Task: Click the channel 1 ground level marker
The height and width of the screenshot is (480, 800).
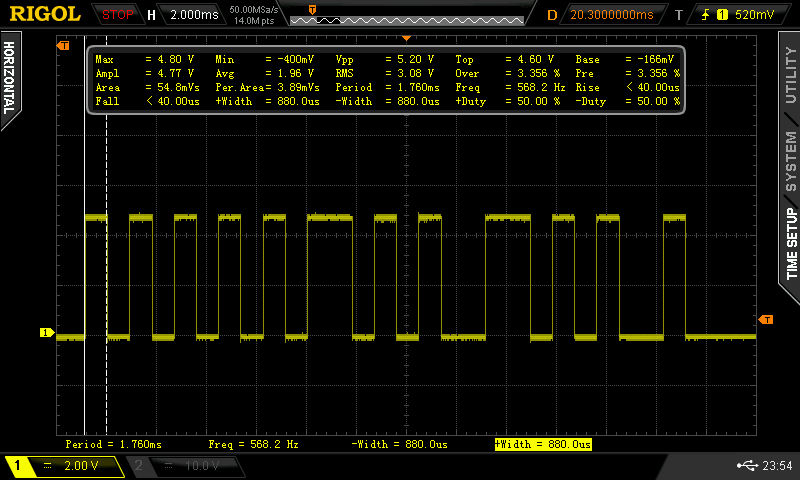Action: click(x=47, y=333)
